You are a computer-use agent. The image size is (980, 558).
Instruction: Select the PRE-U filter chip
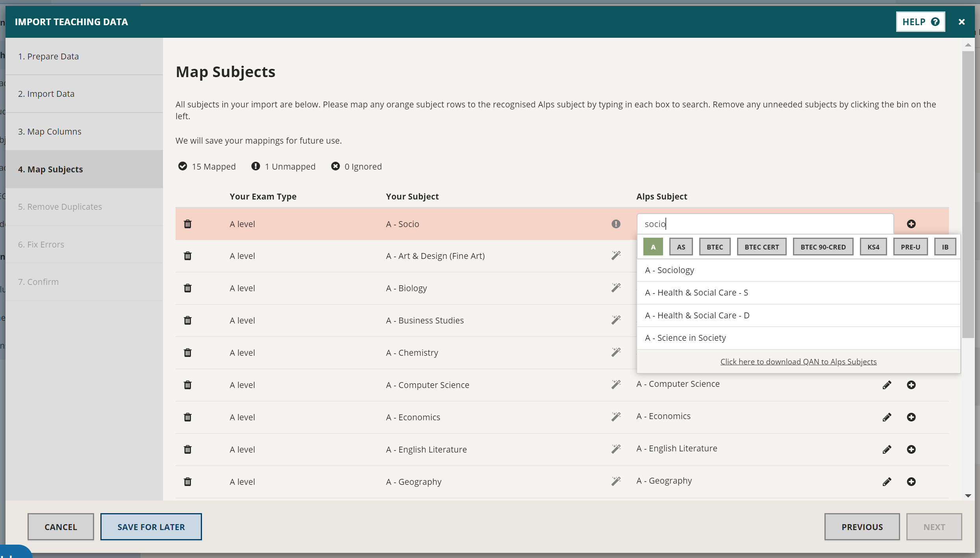pyautogui.click(x=910, y=247)
